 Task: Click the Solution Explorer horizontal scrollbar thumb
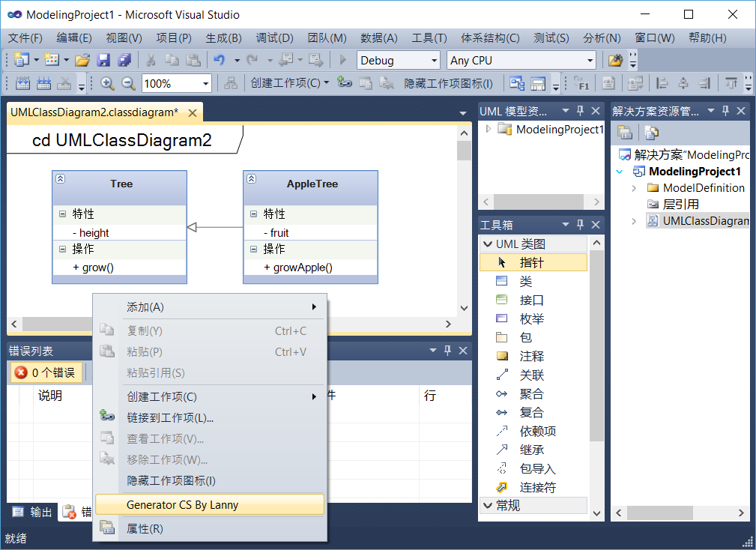tap(660, 513)
